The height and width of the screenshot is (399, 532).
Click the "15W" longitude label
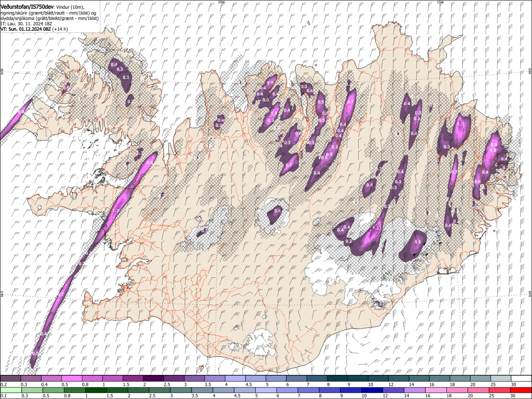(440, 2)
